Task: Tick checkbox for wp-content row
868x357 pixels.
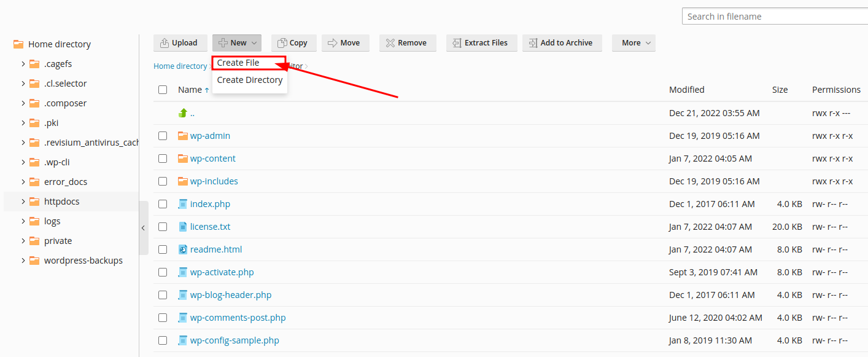Action: click(163, 159)
